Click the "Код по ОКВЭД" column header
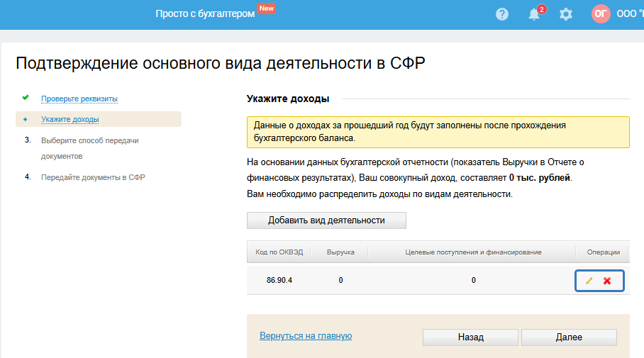 279,252
